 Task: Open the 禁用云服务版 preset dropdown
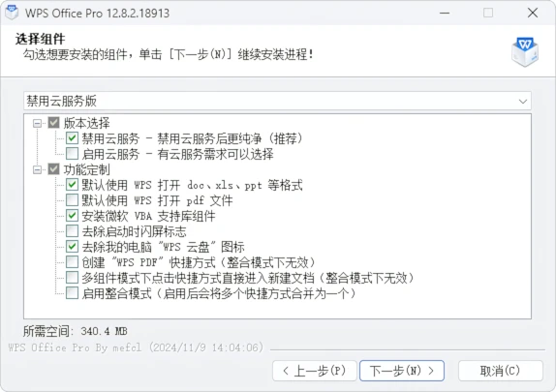pyautogui.click(x=277, y=101)
